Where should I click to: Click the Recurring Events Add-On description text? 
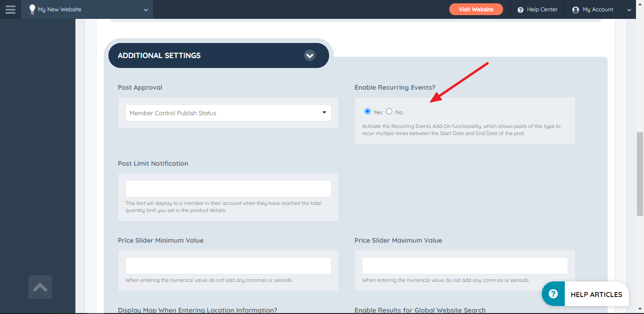tap(461, 130)
